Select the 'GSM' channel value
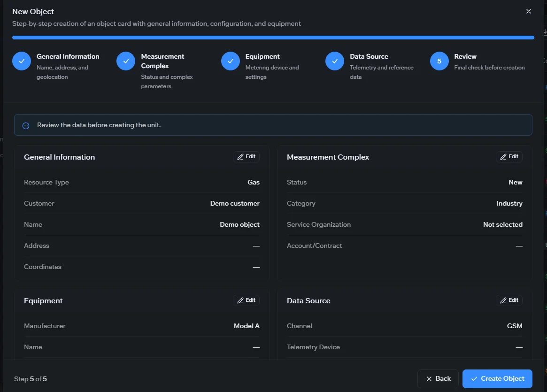The height and width of the screenshot is (392, 547). click(515, 326)
